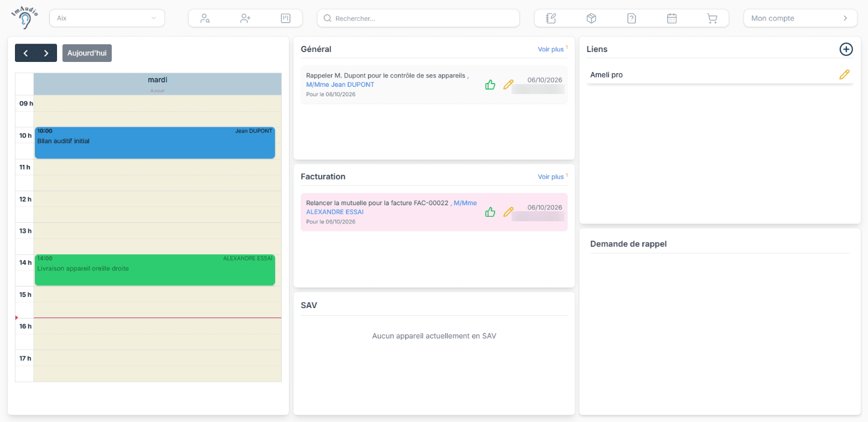Click Voir plus in the Général panel
This screenshot has width=868, height=422.
point(551,49)
